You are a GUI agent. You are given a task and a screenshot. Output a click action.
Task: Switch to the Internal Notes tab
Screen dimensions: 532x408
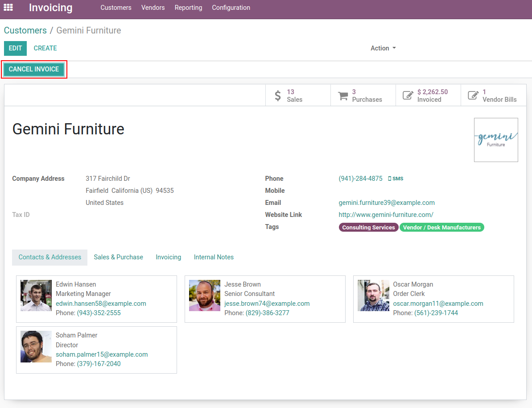click(214, 257)
